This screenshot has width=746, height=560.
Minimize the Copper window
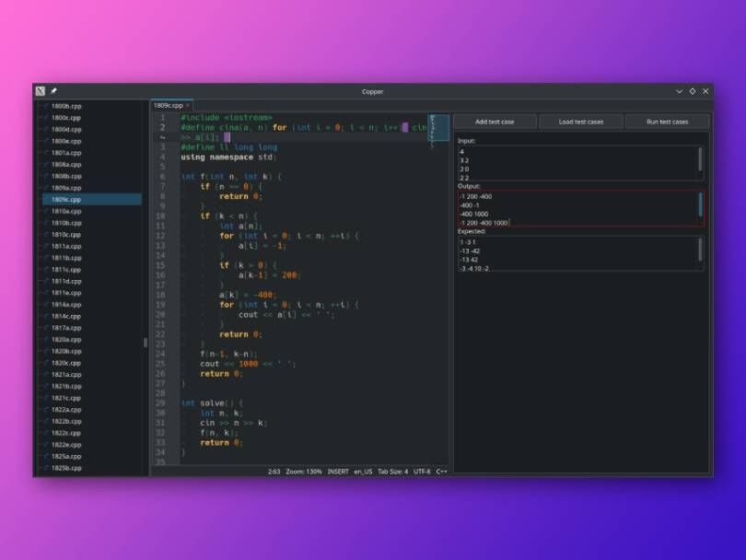pyautogui.click(x=680, y=91)
